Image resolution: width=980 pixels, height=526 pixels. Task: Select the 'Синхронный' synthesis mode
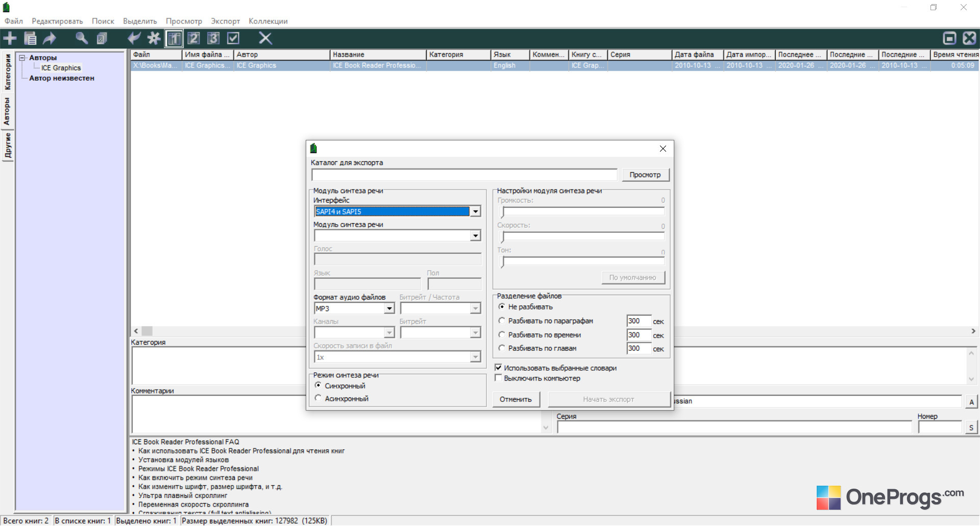pyautogui.click(x=318, y=386)
